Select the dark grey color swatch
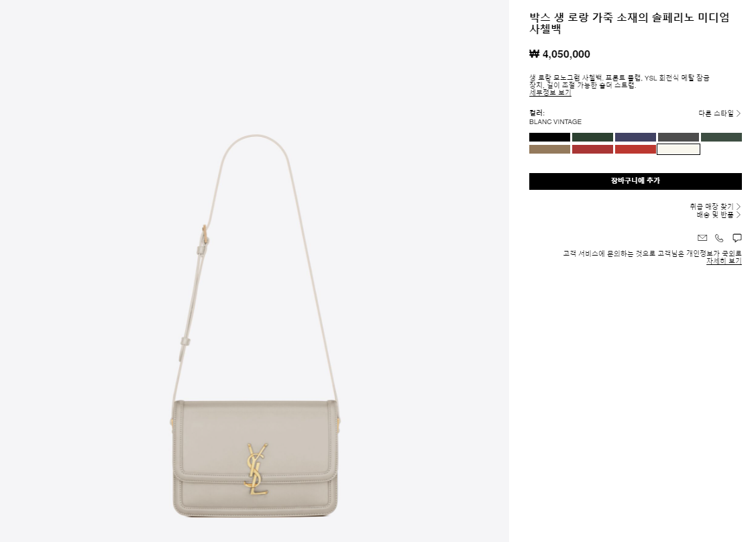 point(678,138)
